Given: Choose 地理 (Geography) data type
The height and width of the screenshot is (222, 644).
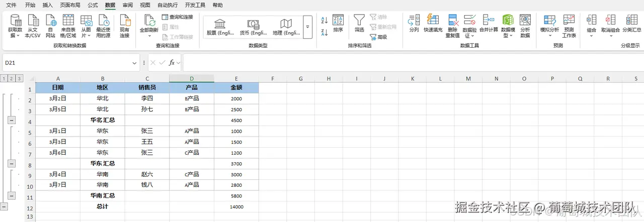Looking at the screenshot, I should click(x=286, y=27).
